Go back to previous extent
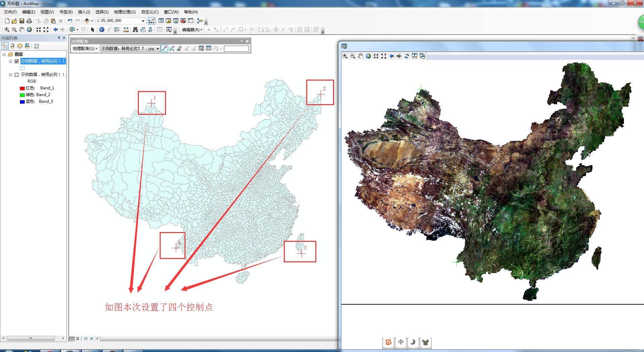 pyautogui.click(x=55, y=30)
